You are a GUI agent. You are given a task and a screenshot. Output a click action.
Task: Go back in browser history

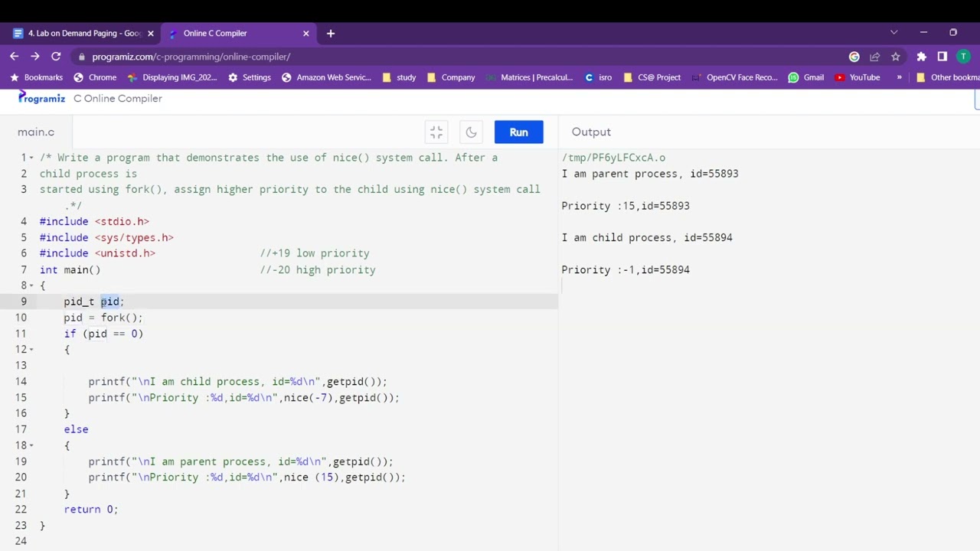click(x=14, y=57)
